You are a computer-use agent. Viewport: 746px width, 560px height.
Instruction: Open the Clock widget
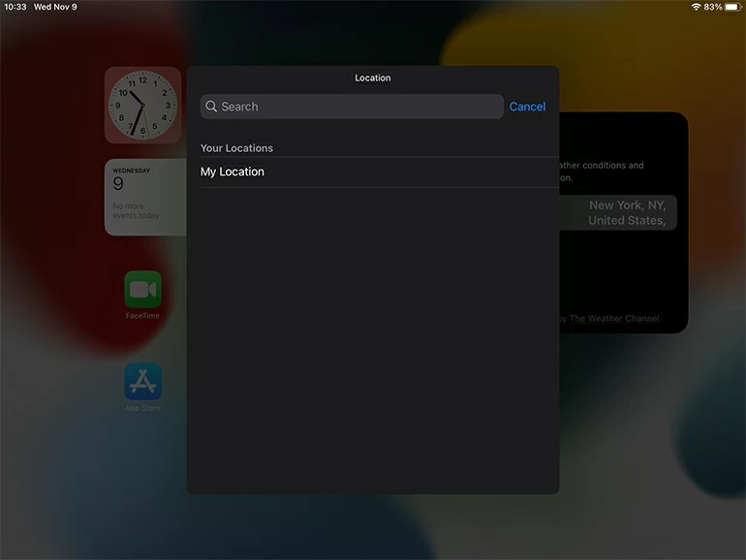click(x=143, y=105)
